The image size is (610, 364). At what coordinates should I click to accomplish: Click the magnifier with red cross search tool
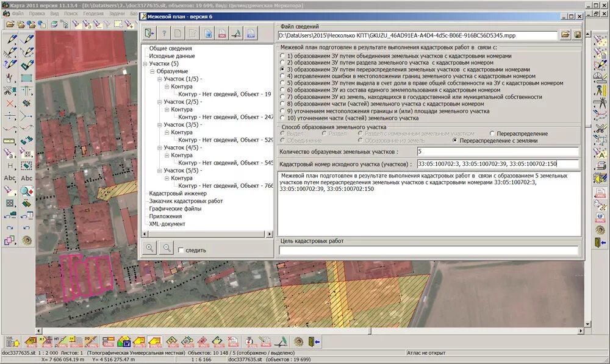pyautogui.click(x=27, y=191)
